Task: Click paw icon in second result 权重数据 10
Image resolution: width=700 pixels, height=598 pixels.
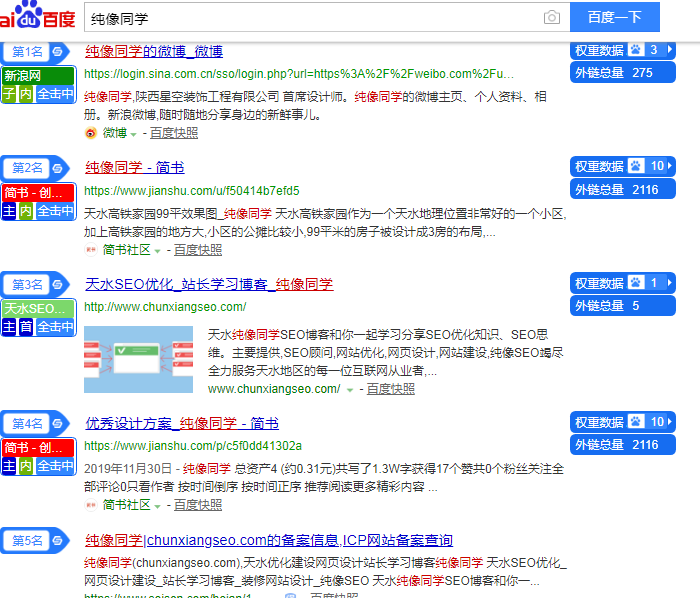Action: click(x=636, y=166)
